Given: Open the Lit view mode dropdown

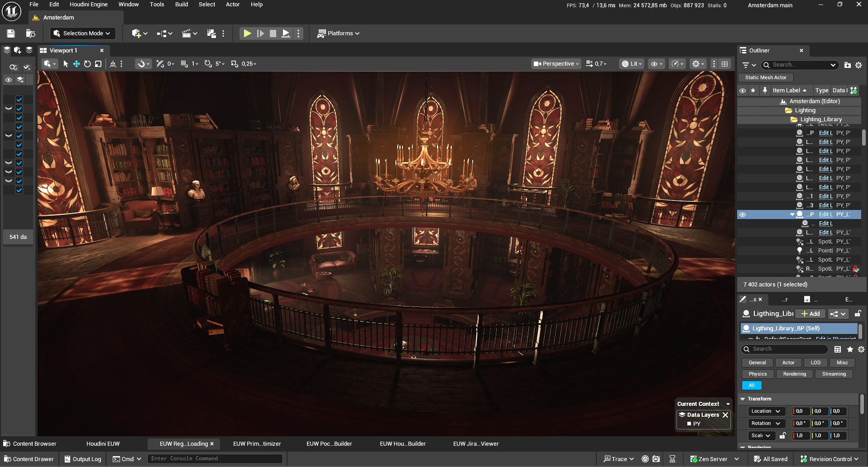Looking at the screenshot, I should (632, 64).
